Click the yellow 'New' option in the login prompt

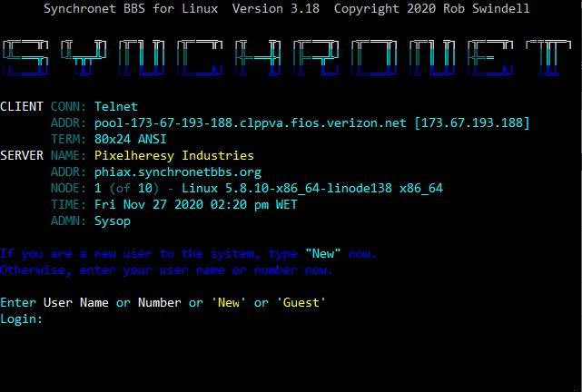229,303
